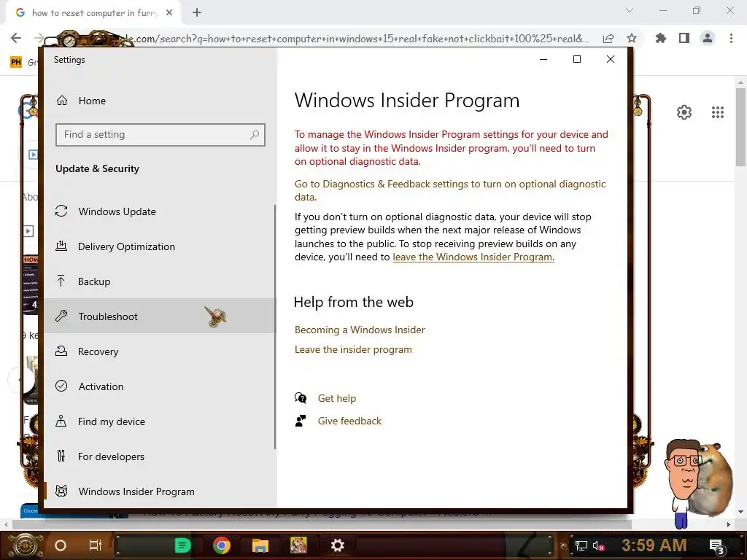The width and height of the screenshot is (747, 560).
Task: Click the Get help chat icon
Action: point(301,397)
